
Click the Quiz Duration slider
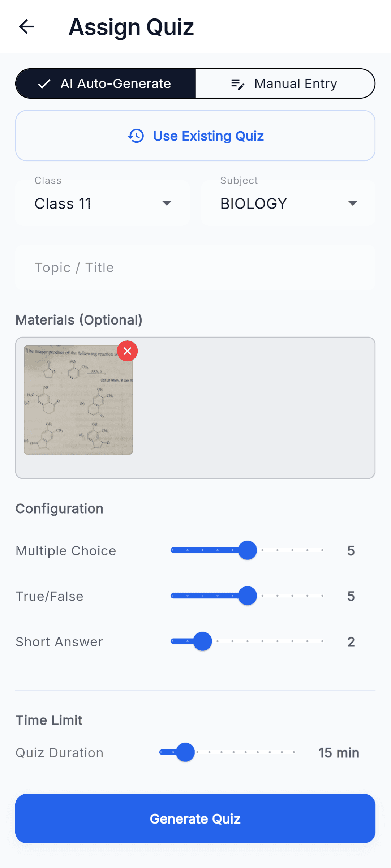[185, 752]
